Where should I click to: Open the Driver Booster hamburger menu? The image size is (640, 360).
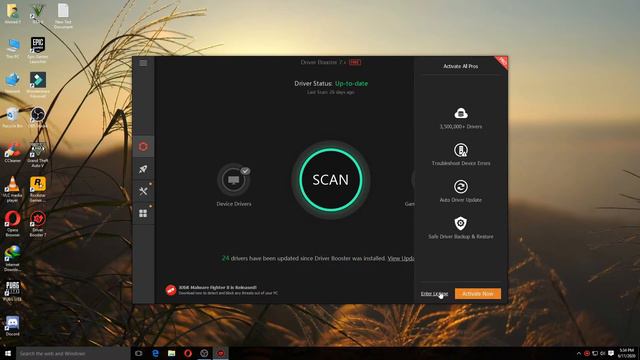click(x=143, y=63)
